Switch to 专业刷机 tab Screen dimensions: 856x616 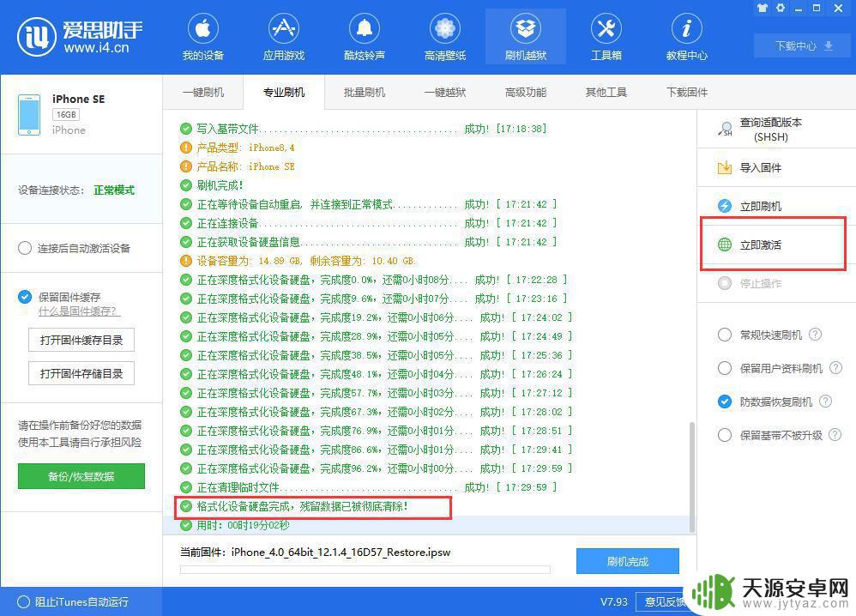coord(284,93)
